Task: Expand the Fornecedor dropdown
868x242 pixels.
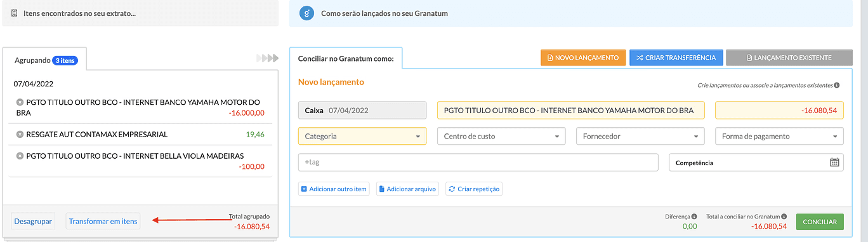Action: (640, 136)
